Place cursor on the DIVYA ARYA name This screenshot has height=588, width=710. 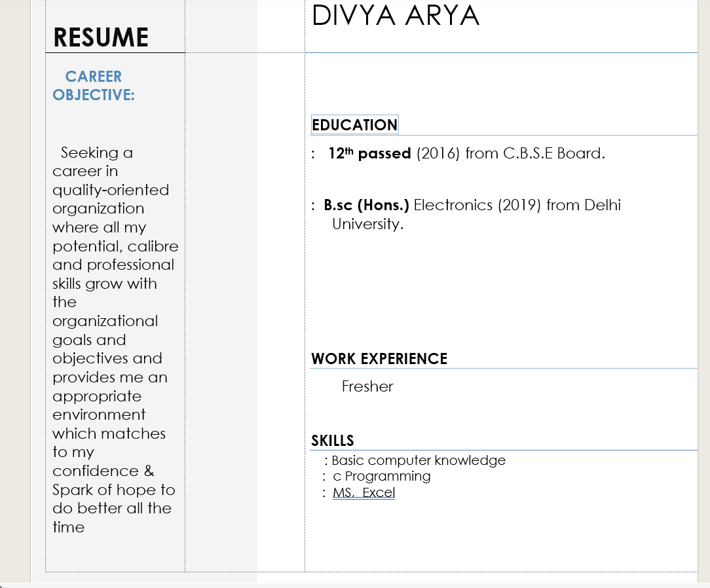395,16
